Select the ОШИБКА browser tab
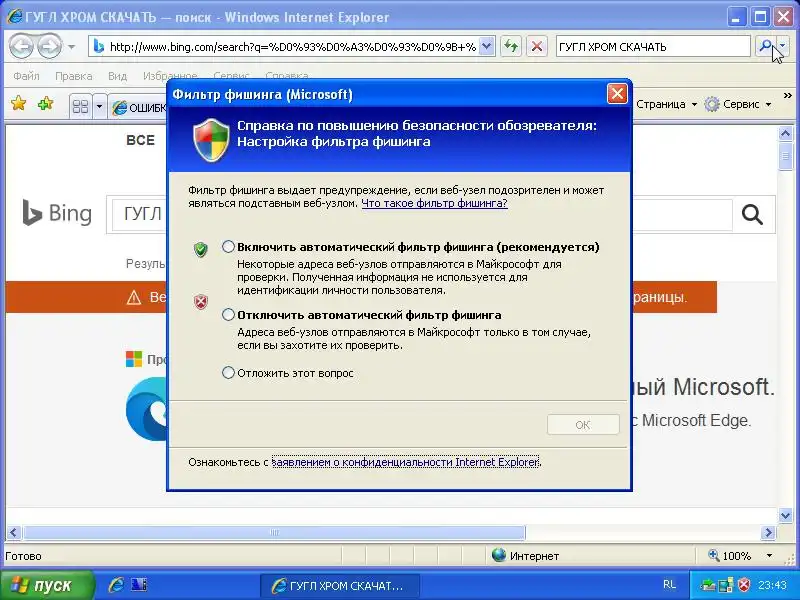Viewport: 800px width, 600px height. pos(139,108)
